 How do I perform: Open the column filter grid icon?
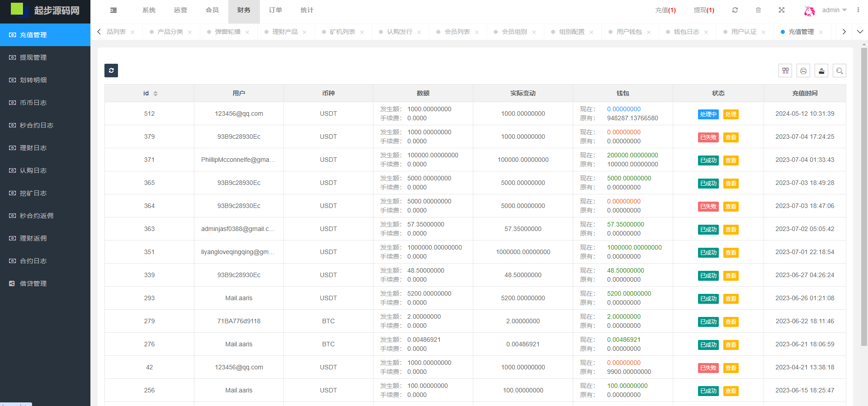tap(785, 71)
